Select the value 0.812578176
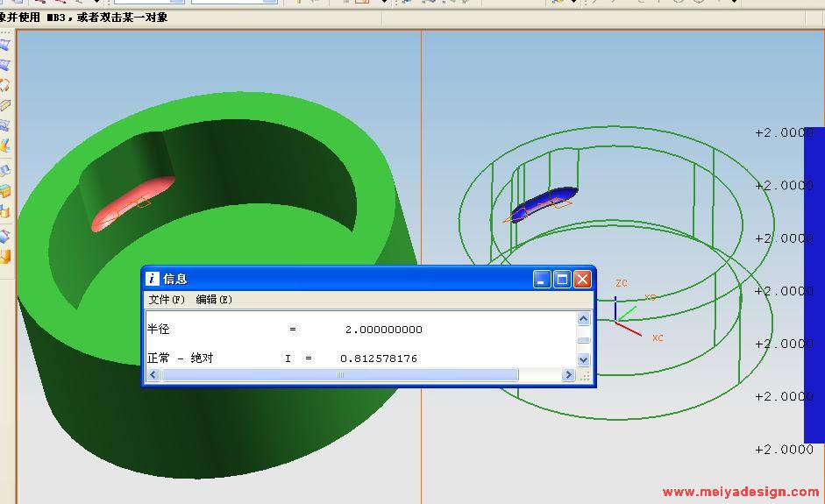The width and height of the screenshot is (825, 504). 379,358
